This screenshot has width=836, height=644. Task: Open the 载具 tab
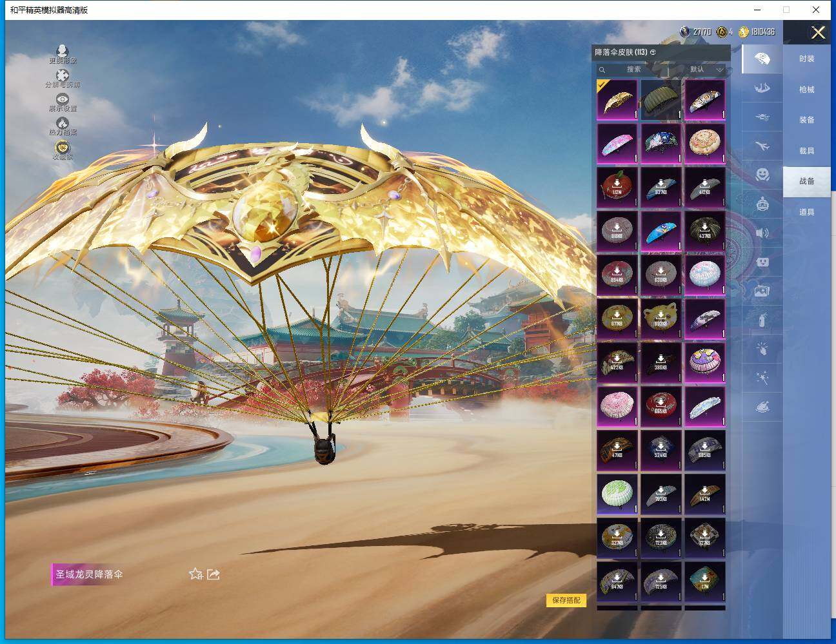(807, 151)
